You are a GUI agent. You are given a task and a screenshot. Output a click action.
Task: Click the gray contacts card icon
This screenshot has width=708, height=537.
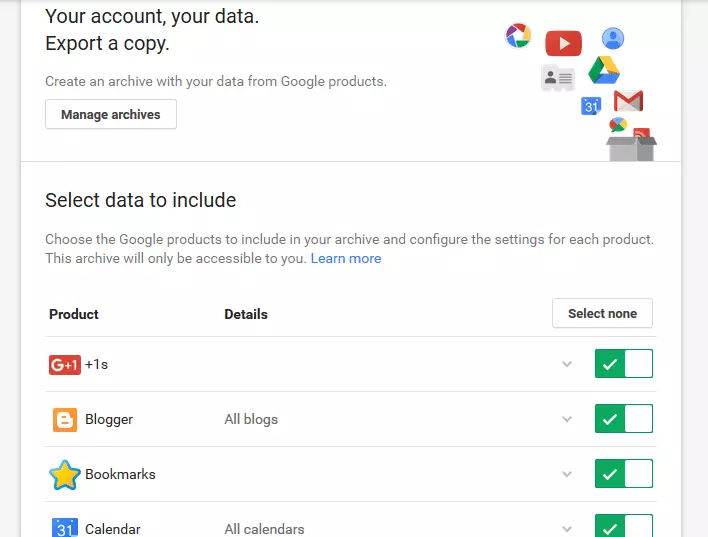coord(558,78)
